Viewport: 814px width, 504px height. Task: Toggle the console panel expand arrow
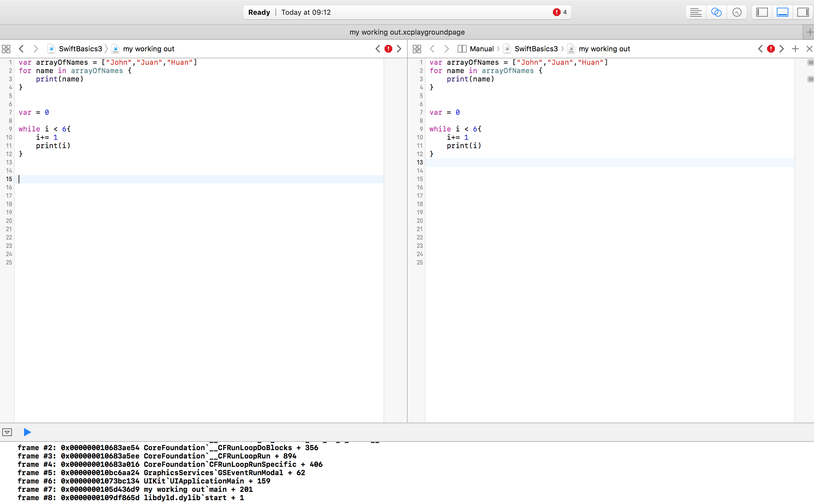8,432
